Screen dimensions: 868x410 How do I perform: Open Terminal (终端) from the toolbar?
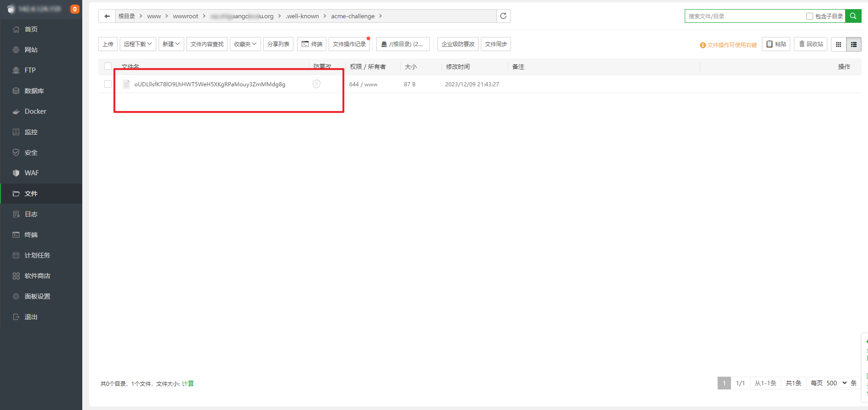click(x=312, y=44)
